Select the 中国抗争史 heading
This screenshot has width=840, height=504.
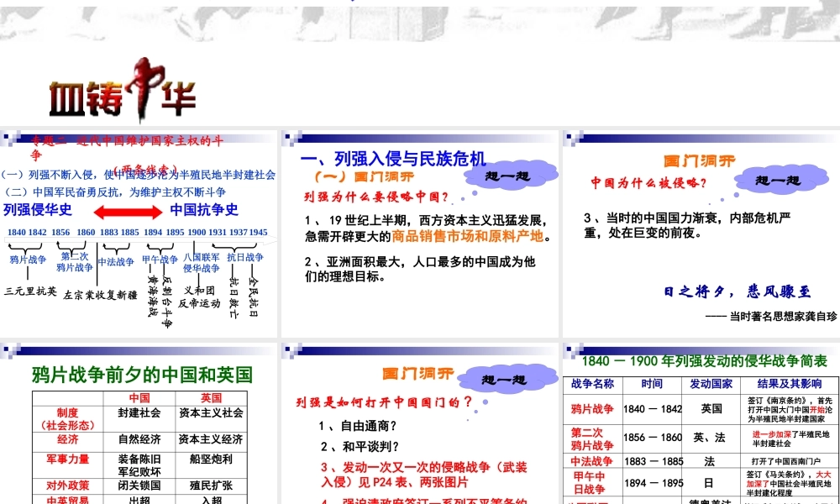(204, 209)
